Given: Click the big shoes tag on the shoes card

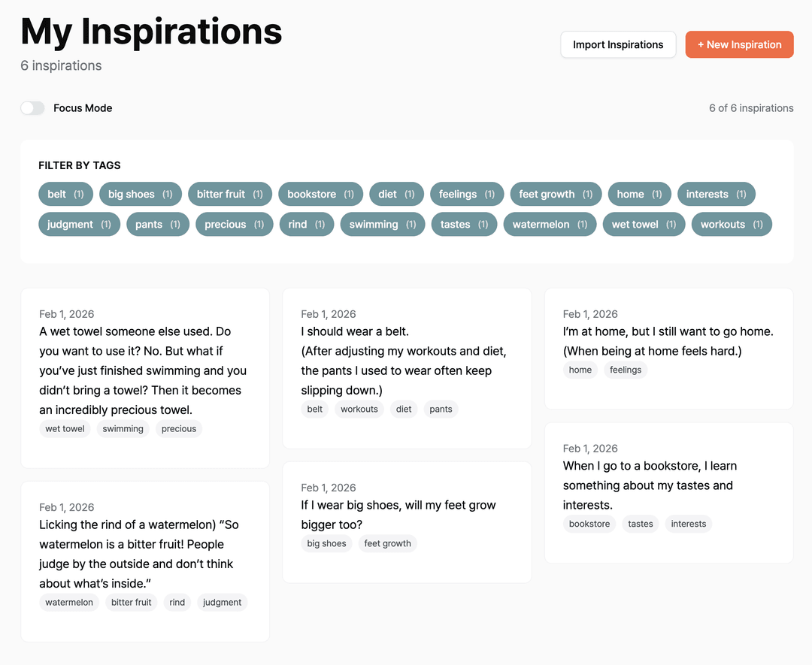Looking at the screenshot, I should 326,543.
